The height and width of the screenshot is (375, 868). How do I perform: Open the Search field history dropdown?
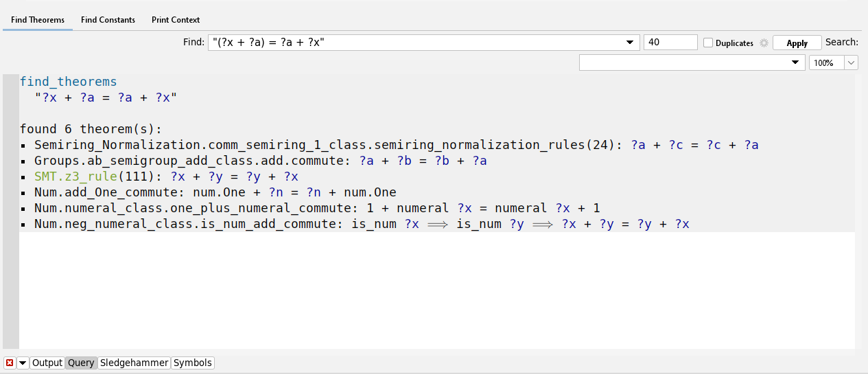tap(796, 62)
